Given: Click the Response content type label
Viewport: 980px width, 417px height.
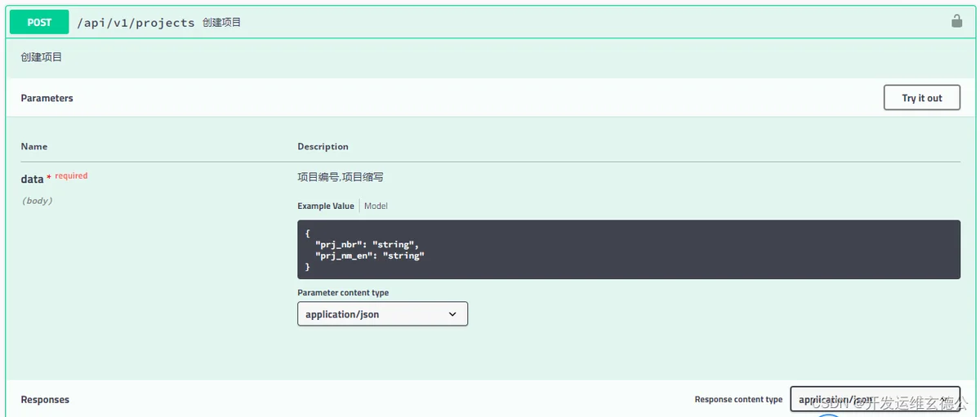Looking at the screenshot, I should tap(738, 400).
